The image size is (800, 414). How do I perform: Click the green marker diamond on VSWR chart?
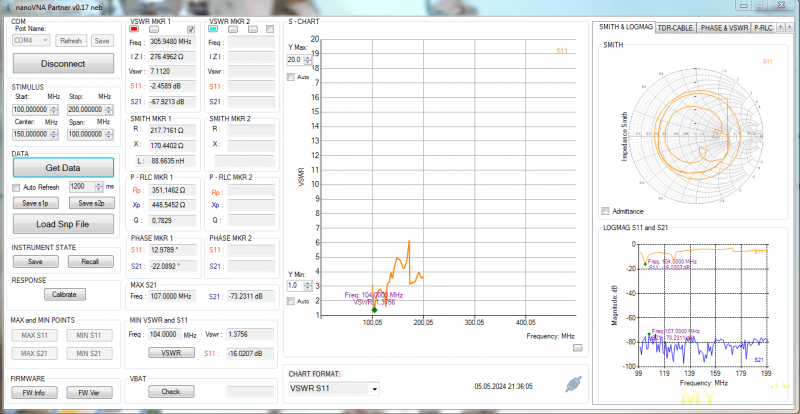pos(374,311)
